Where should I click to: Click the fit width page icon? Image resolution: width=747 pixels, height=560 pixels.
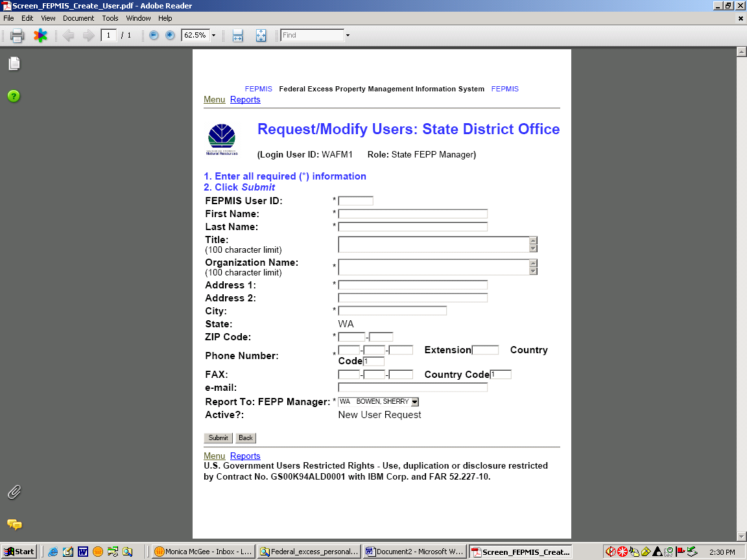238,35
